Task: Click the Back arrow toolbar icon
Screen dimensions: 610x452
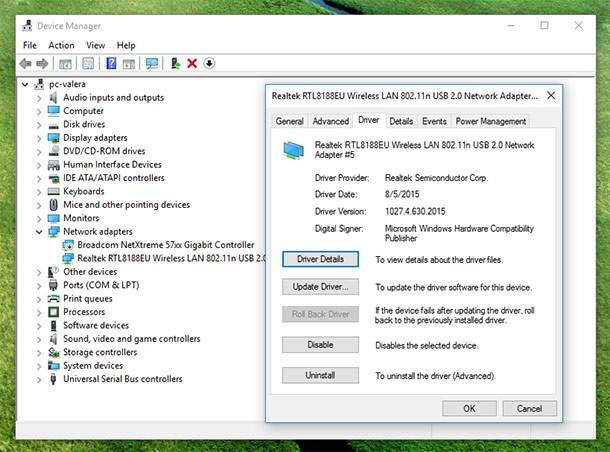Action: coord(26,63)
